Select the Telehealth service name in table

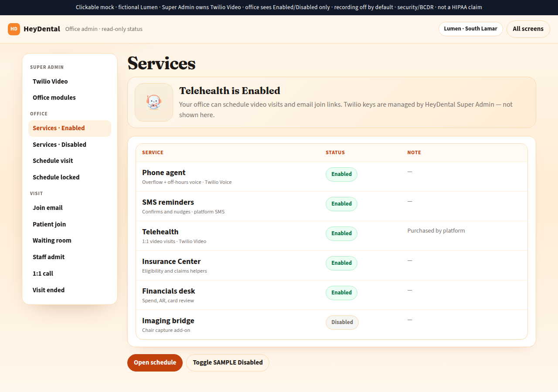[x=160, y=232]
